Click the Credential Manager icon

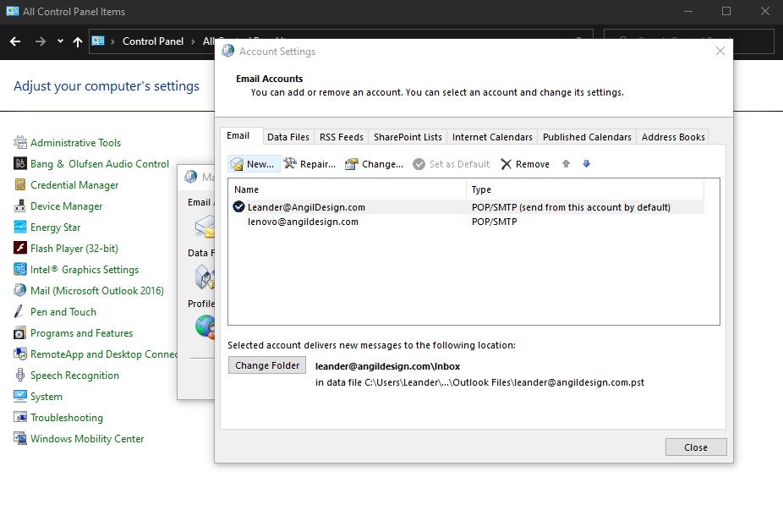20,185
